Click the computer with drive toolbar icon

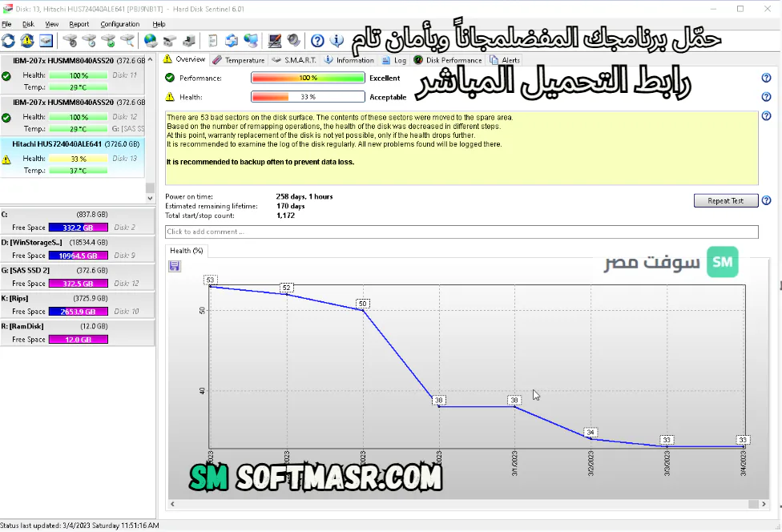pyautogui.click(x=189, y=41)
